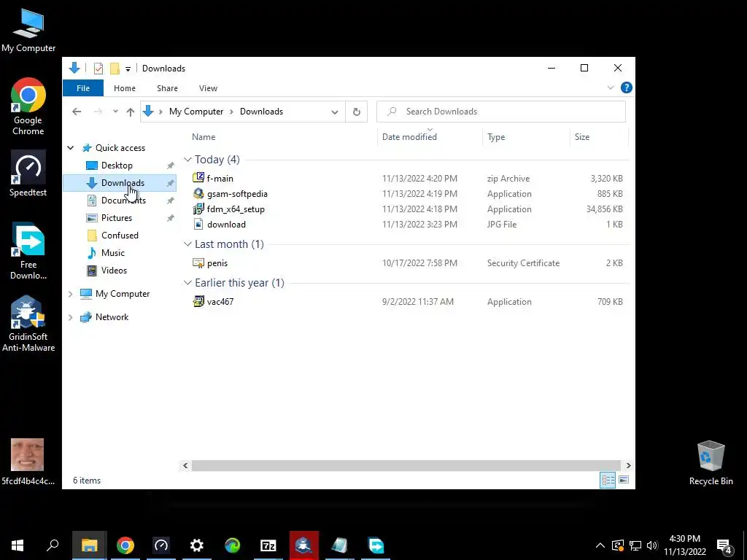Screen dimensions: 747x560
Task: Open the Customize Quick Access Toolbar dropdown
Action: point(128,69)
